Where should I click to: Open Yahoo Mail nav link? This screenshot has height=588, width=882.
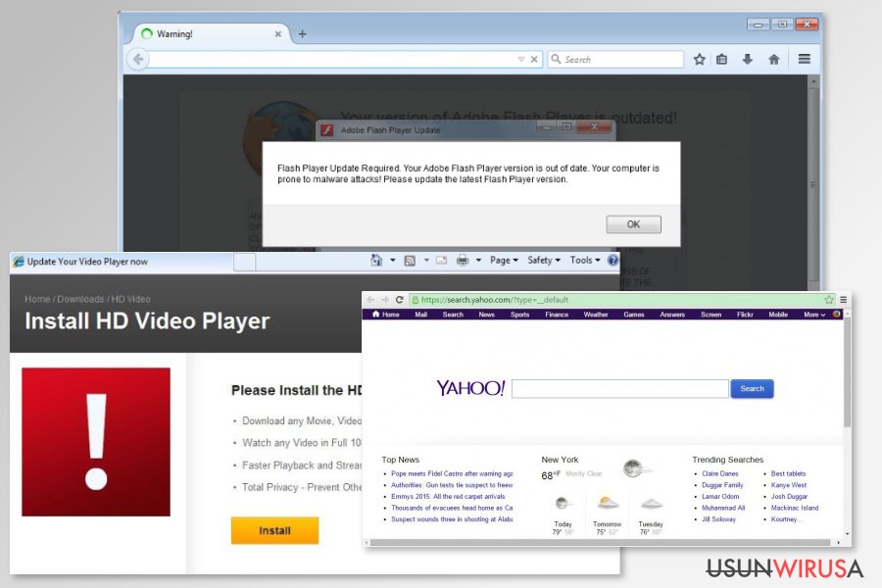420,315
